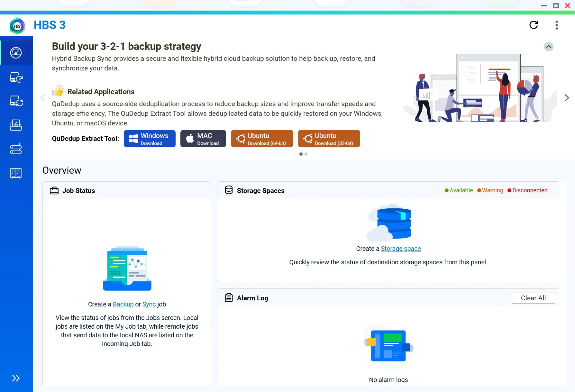Open Backup & Restore sidebar icon
Image resolution: width=575 pixels, height=392 pixels.
[x=16, y=77]
